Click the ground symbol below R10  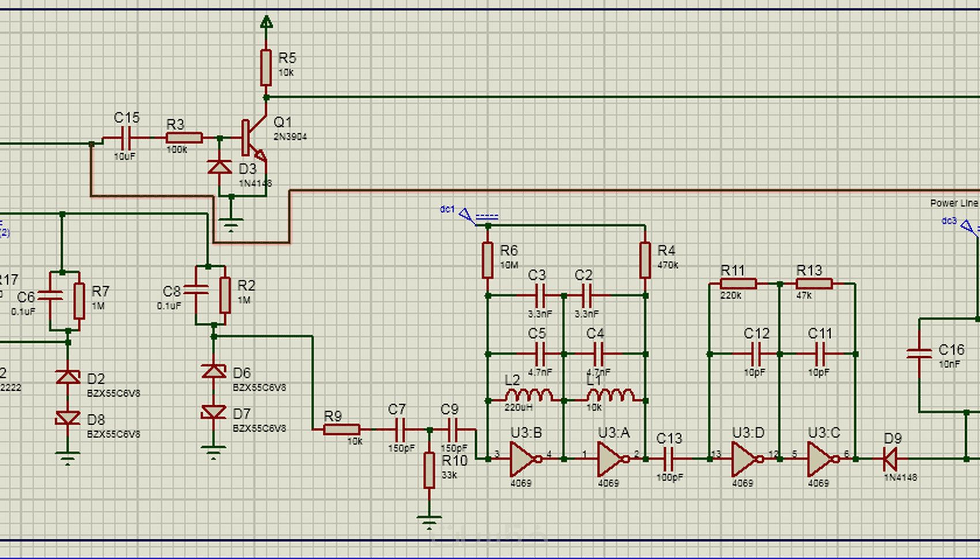point(429,522)
